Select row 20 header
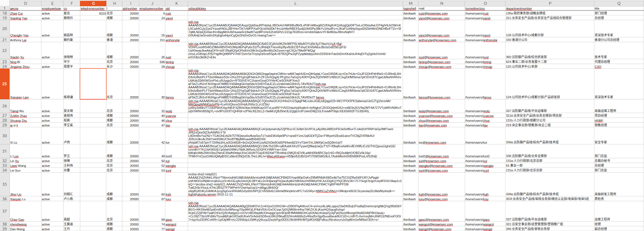The width and height of the screenshot is (644, 231). (4, 29)
